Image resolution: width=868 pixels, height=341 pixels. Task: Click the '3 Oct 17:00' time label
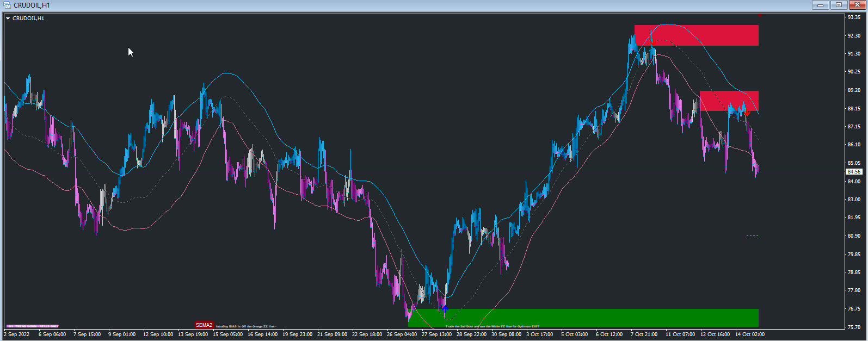pyautogui.click(x=540, y=334)
